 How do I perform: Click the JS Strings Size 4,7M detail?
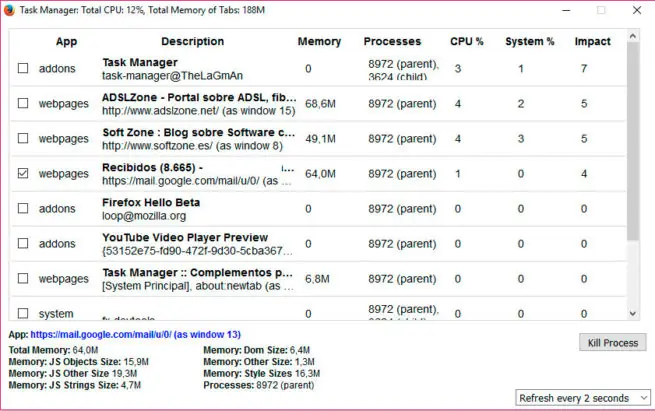pos(75,385)
